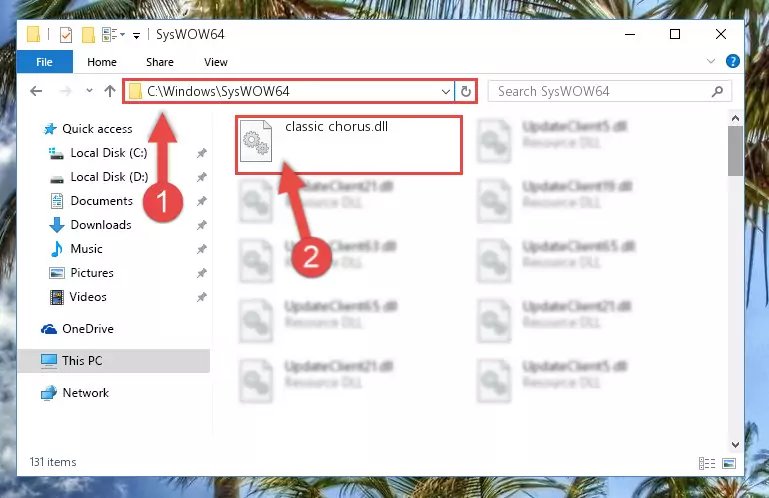The height and width of the screenshot is (498, 769).
Task: Click the address bar path C:\Windows\SysWOW64
Action: 218,91
